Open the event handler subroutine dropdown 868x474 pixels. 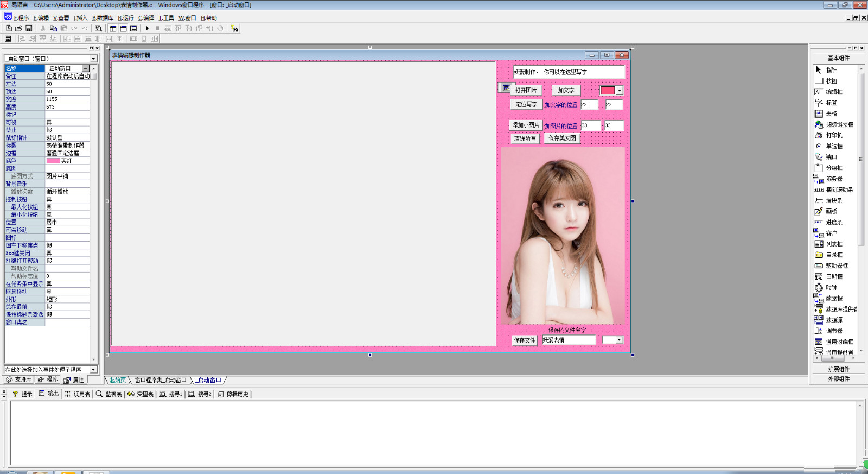click(x=93, y=370)
